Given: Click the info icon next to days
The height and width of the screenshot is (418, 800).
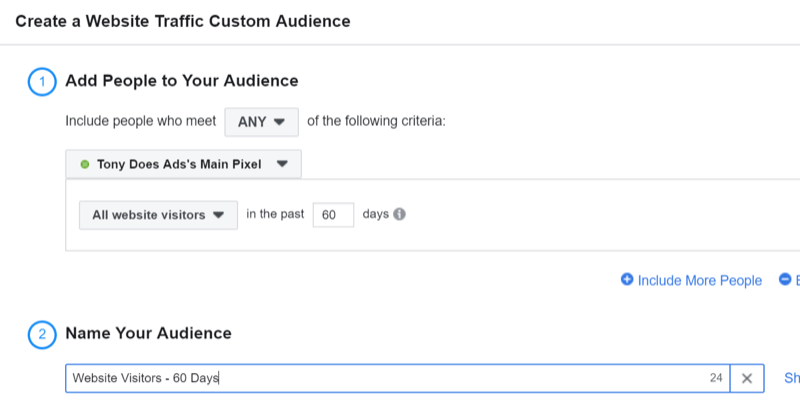Looking at the screenshot, I should click(400, 215).
